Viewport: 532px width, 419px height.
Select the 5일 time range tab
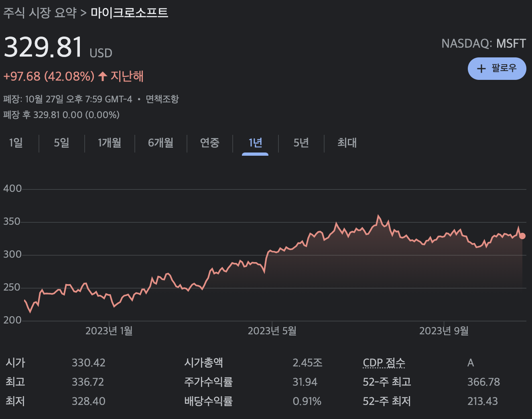[62, 142]
